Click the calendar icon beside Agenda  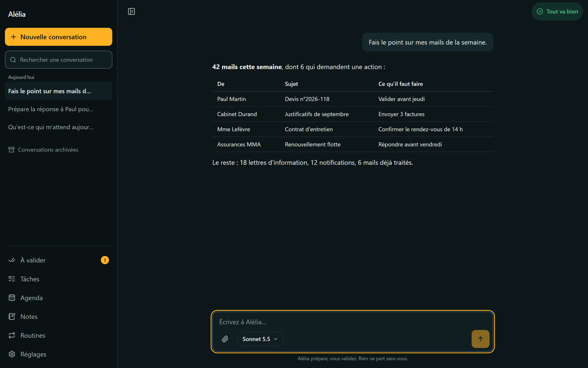12,298
